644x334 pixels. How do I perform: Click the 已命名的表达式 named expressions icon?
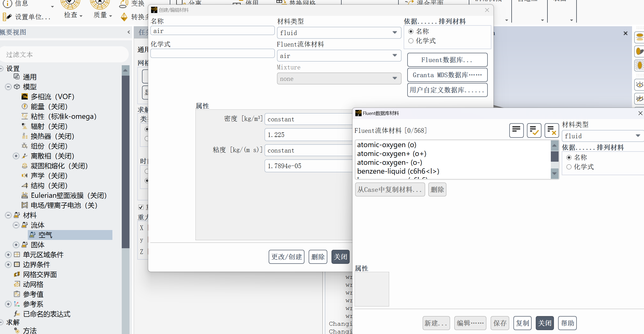17,314
